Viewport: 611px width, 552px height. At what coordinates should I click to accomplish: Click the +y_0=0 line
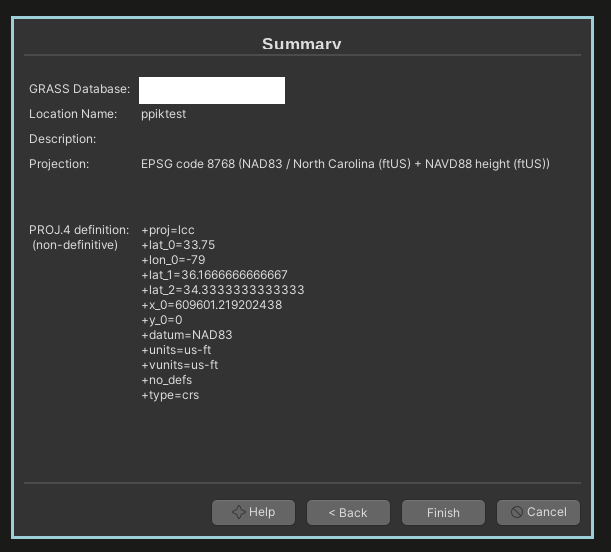[162, 320]
